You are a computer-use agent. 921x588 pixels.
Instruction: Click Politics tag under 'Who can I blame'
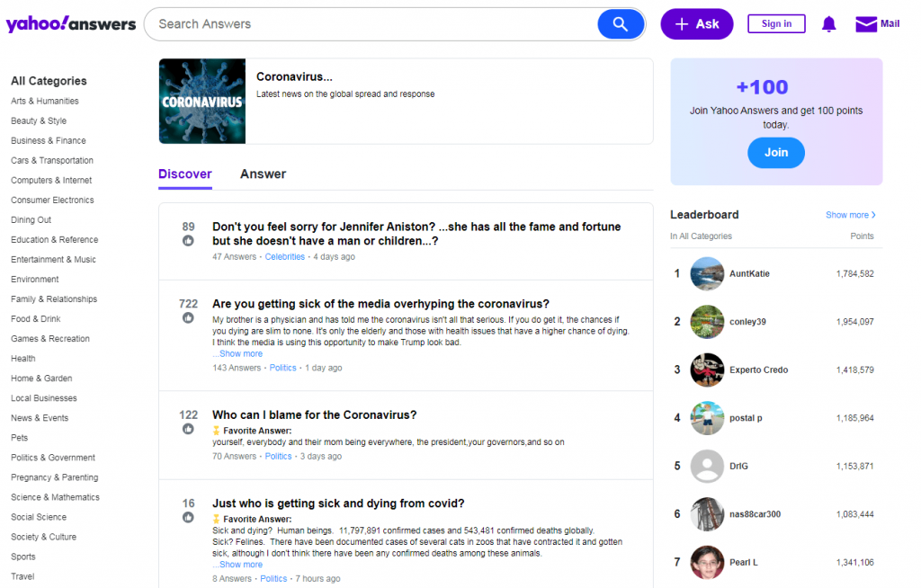[278, 457]
